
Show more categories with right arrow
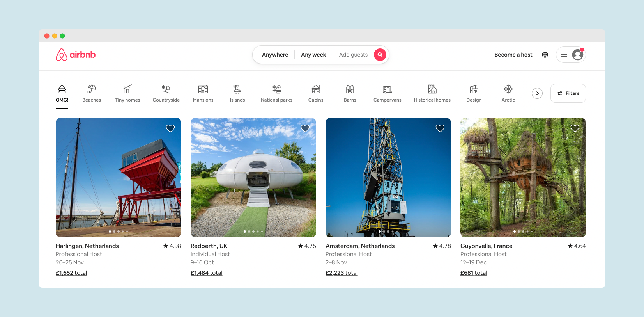(x=537, y=93)
